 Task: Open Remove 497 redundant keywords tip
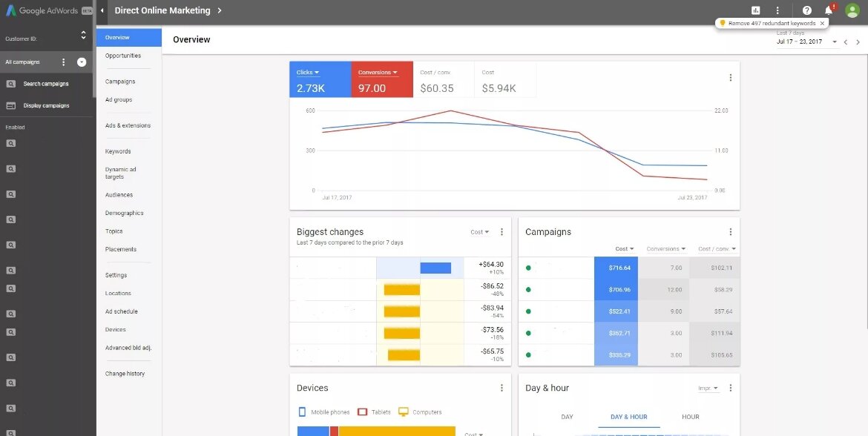tap(772, 23)
